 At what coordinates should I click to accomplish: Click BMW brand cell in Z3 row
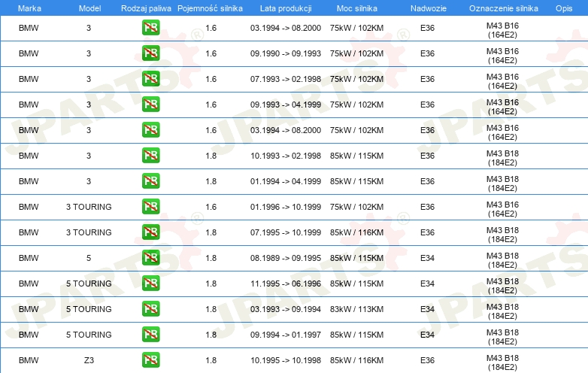[29, 360]
